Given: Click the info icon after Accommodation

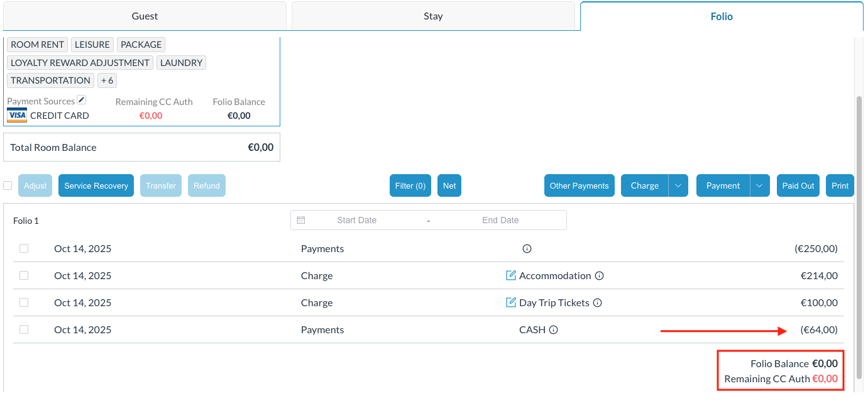Looking at the screenshot, I should tap(600, 276).
